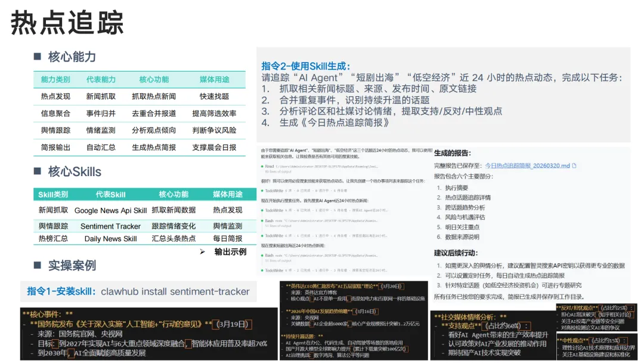Click the 能力类别 column header
Image resolution: width=644 pixels, height=363 pixels.
55,79
